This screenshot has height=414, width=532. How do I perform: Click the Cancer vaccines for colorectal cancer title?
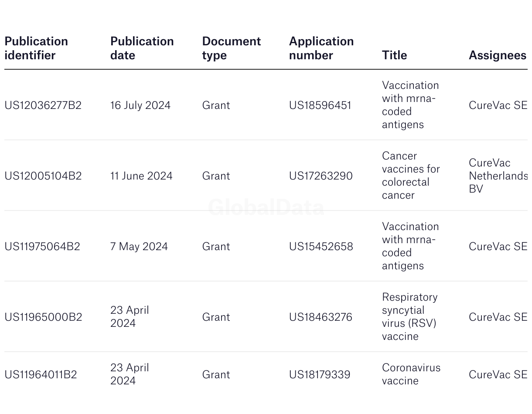410,176
